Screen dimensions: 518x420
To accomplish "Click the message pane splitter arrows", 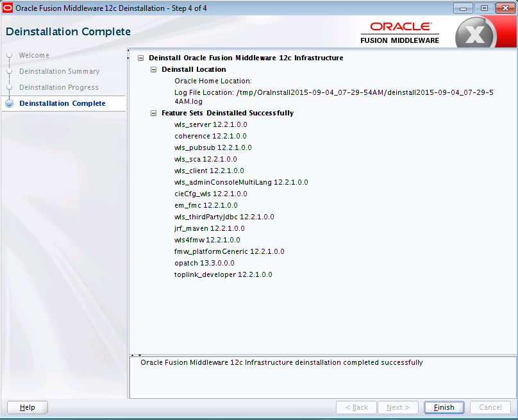I will (x=136, y=355).
